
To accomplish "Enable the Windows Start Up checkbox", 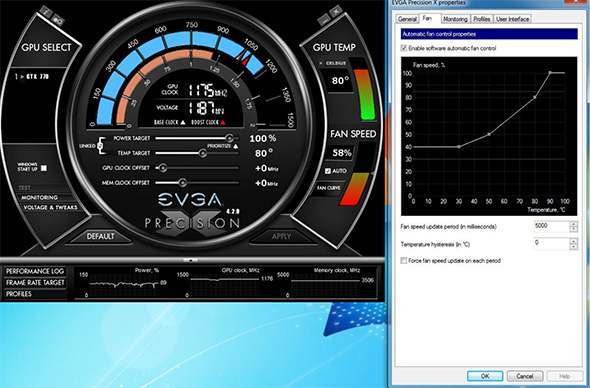I will pyautogui.click(x=44, y=168).
